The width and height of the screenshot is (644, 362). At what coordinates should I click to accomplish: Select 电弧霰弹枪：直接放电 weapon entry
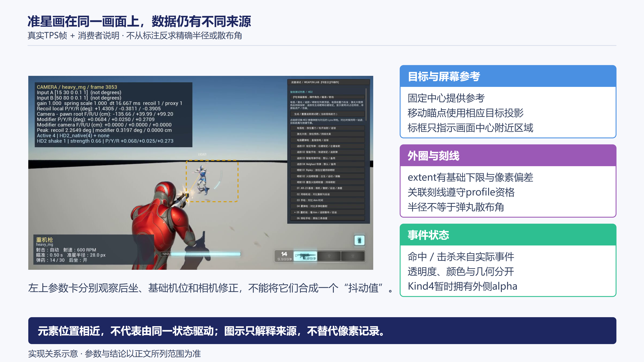pyautogui.click(x=327, y=140)
